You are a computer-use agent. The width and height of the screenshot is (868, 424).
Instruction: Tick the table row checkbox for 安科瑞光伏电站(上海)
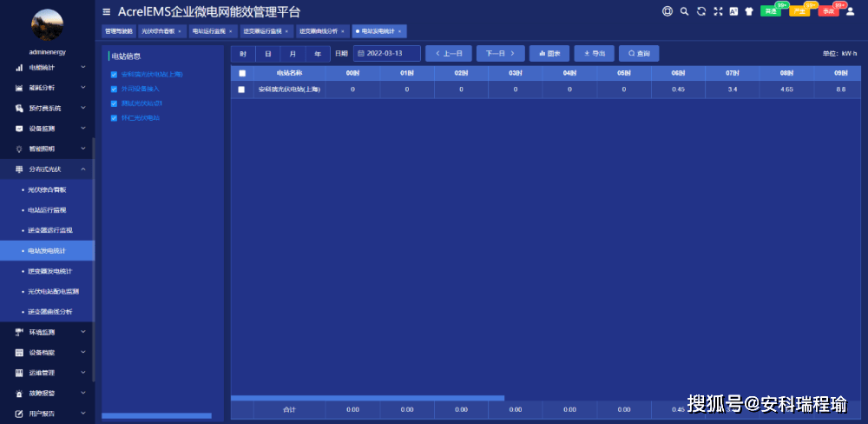(241, 89)
